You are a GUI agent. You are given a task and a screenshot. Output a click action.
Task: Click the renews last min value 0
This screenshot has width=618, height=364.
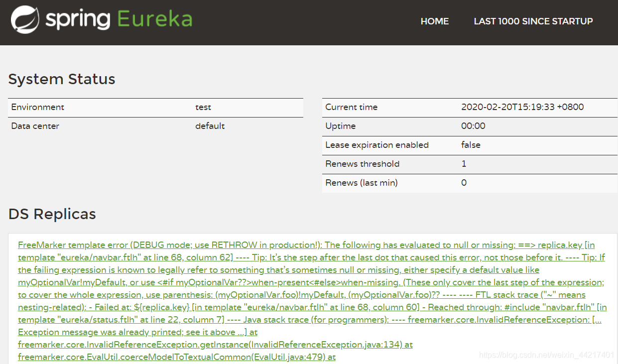[464, 183]
